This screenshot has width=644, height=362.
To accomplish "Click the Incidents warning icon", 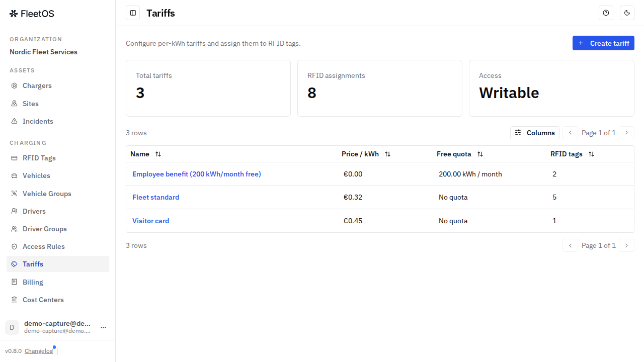I will click(x=15, y=121).
